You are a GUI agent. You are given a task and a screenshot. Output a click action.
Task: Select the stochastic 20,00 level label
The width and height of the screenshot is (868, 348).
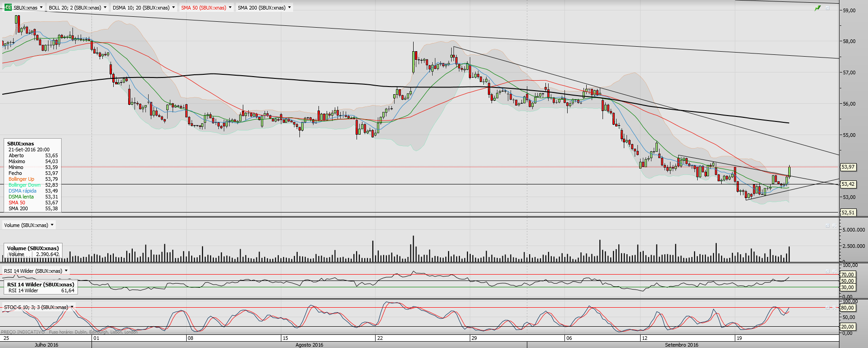848,327
